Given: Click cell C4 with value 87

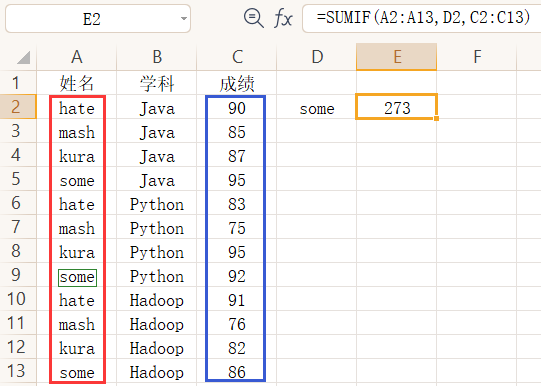Looking at the screenshot, I should point(237,156).
